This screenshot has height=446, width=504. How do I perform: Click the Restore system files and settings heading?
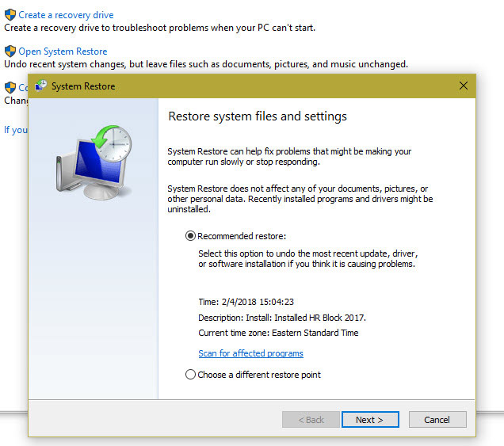point(258,116)
